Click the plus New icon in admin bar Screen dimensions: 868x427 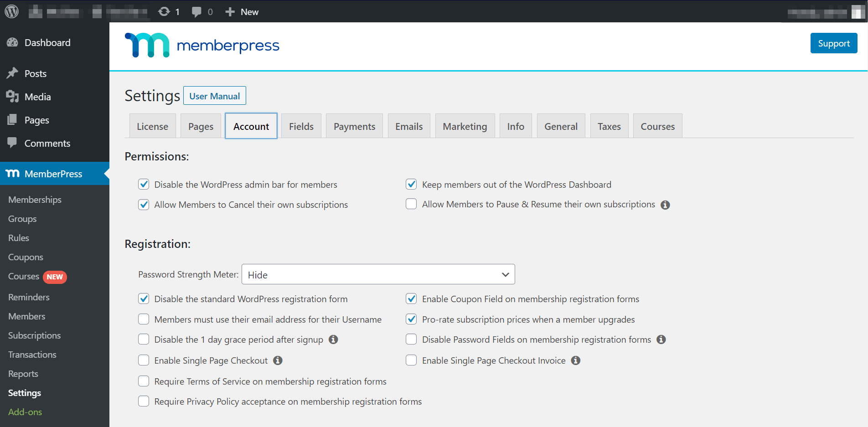click(230, 12)
